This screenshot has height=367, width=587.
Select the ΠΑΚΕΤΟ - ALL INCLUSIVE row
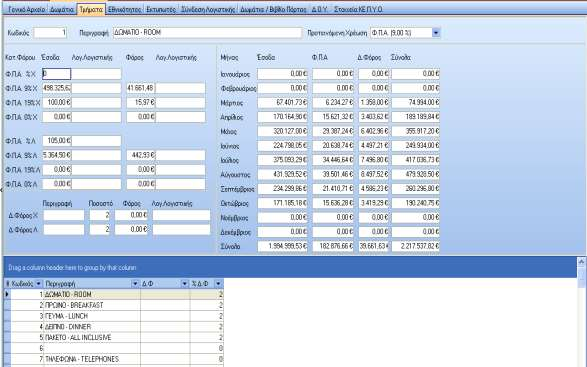click(114, 338)
